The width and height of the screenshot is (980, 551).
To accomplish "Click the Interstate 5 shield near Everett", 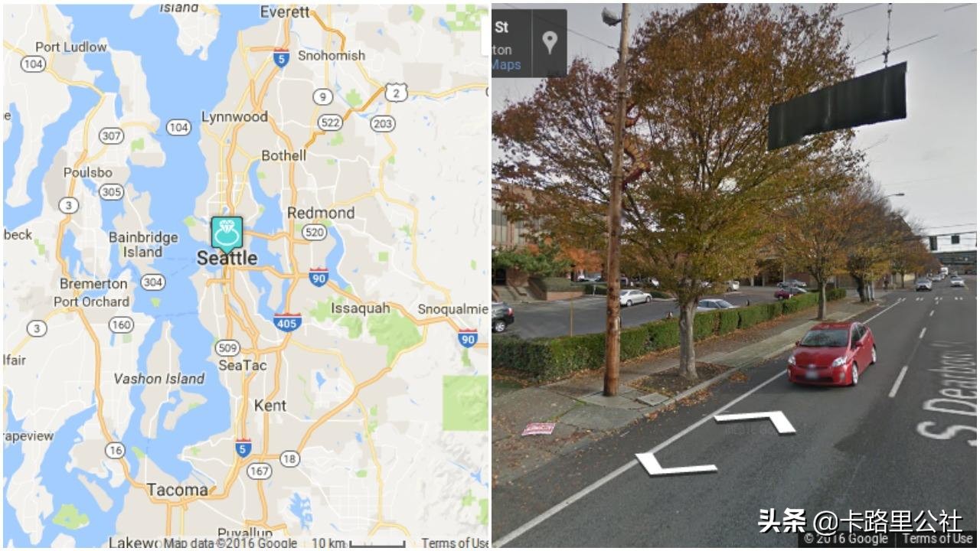I will pyautogui.click(x=281, y=58).
